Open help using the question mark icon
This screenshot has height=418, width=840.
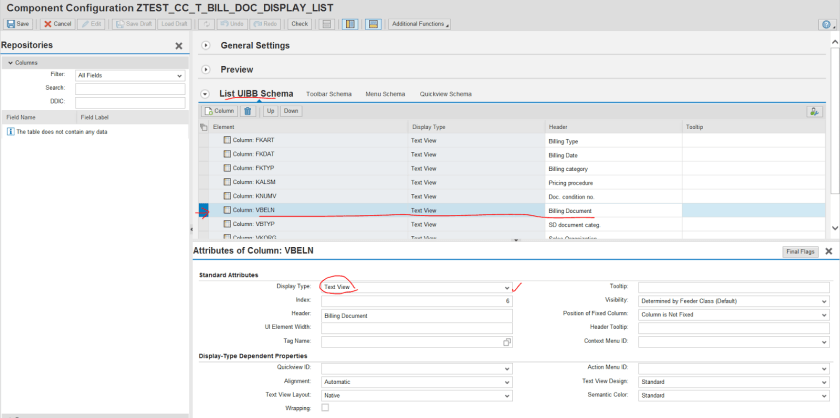click(825, 24)
